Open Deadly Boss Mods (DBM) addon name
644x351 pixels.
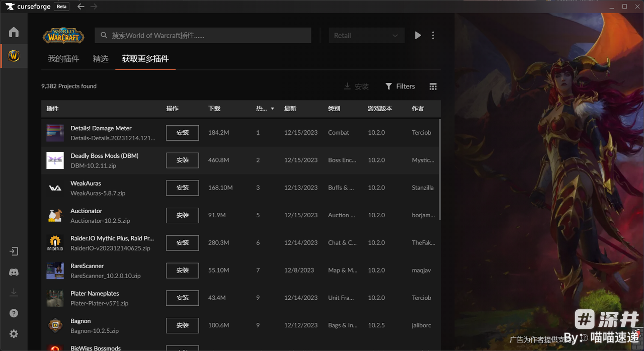(x=105, y=156)
